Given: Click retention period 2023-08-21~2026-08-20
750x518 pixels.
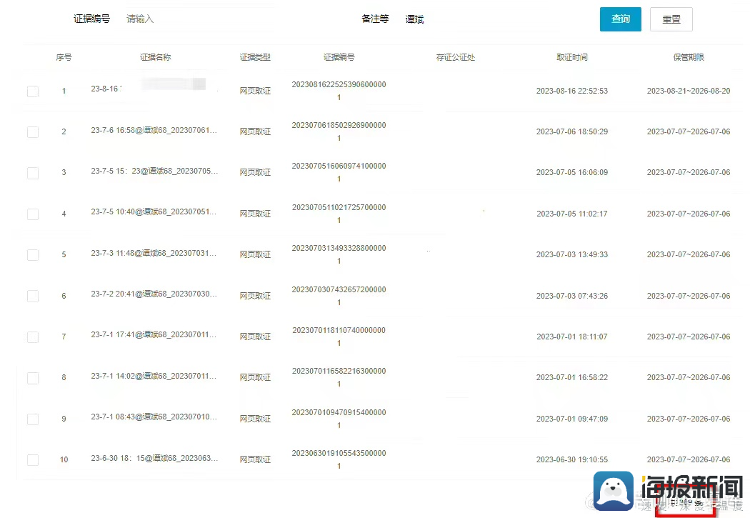Looking at the screenshot, I should pyautogui.click(x=689, y=91).
